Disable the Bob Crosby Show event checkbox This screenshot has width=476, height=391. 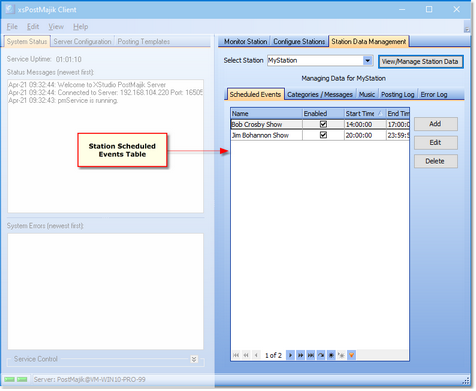point(323,124)
